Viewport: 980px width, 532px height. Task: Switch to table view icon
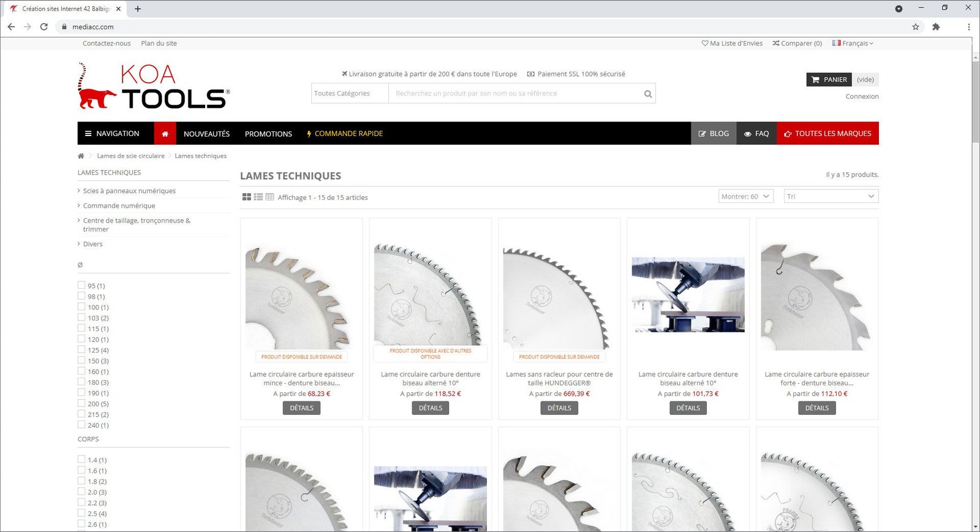(x=269, y=197)
